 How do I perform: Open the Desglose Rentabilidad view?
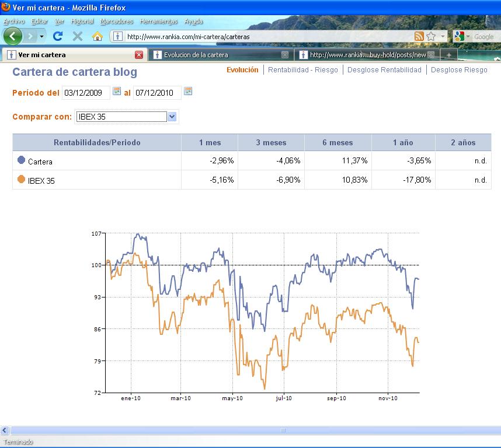click(x=384, y=70)
